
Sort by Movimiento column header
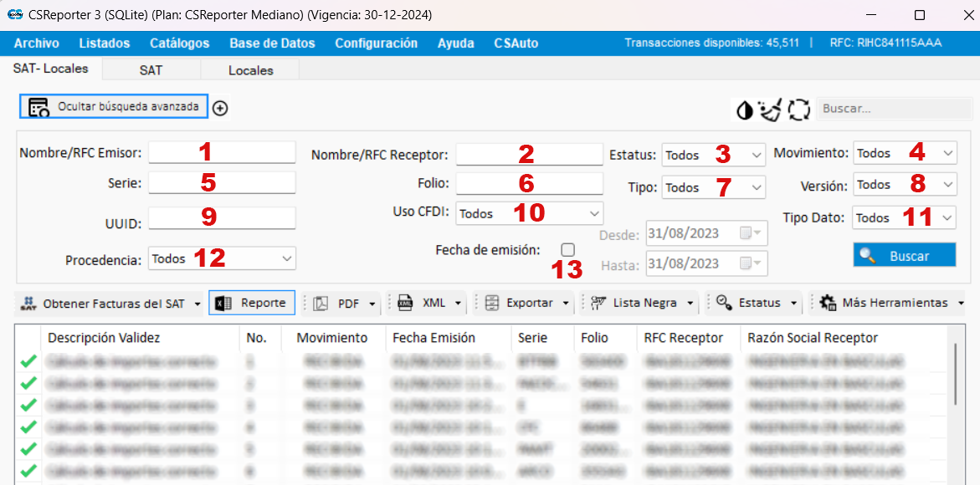click(332, 338)
